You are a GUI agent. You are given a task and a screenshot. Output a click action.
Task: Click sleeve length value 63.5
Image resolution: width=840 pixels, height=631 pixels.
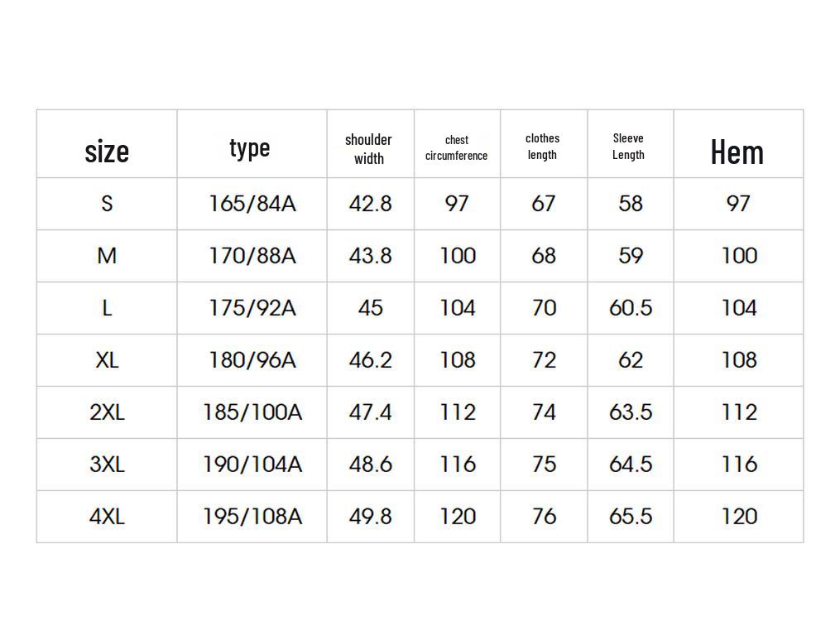pyautogui.click(x=631, y=412)
